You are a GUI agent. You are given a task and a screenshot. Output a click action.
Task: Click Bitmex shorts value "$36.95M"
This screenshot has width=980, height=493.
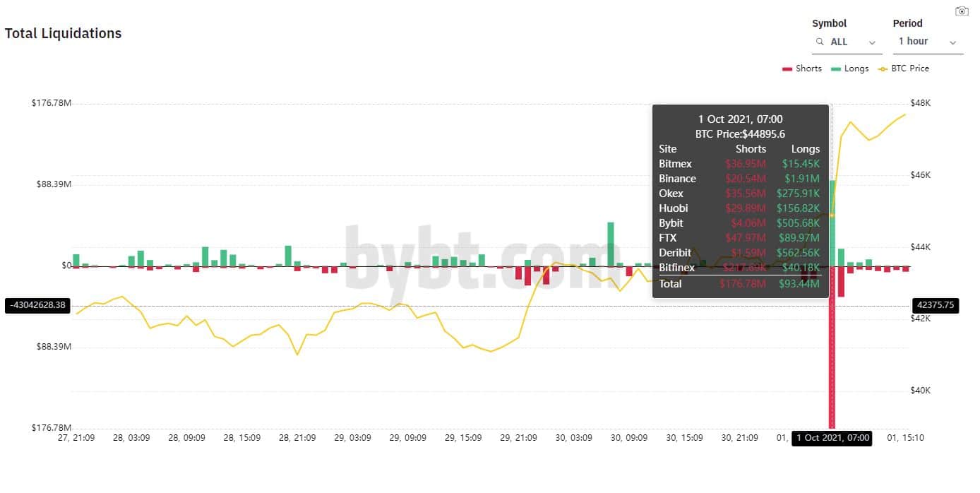pyautogui.click(x=746, y=164)
